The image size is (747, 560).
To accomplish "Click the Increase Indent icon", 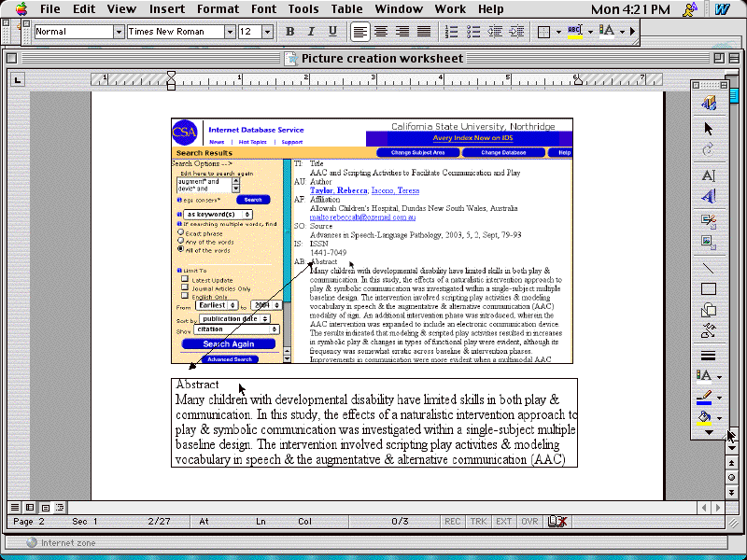I will pyautogui.click(x=516, y=32).
